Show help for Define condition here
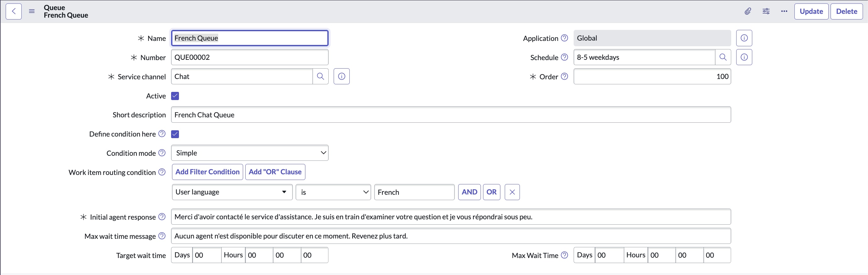Viewport: 868px width, 275px height. [162, 134]
